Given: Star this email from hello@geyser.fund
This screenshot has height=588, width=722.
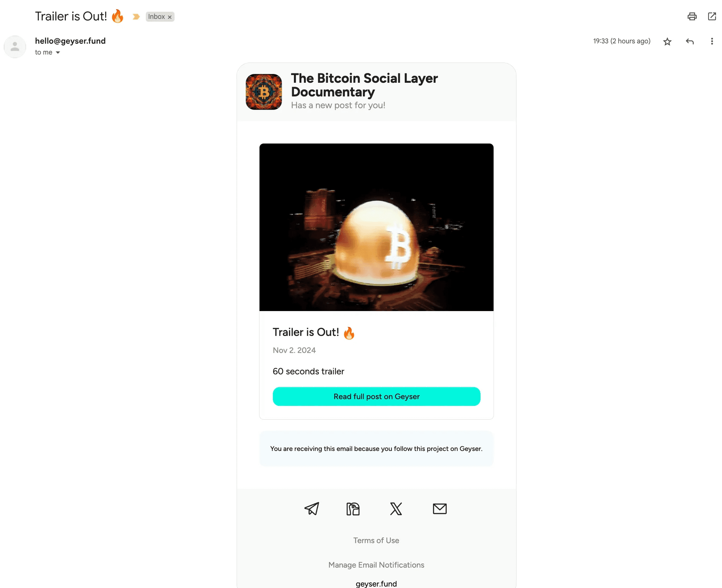Looking at the screenshot, I should [667, 42].
